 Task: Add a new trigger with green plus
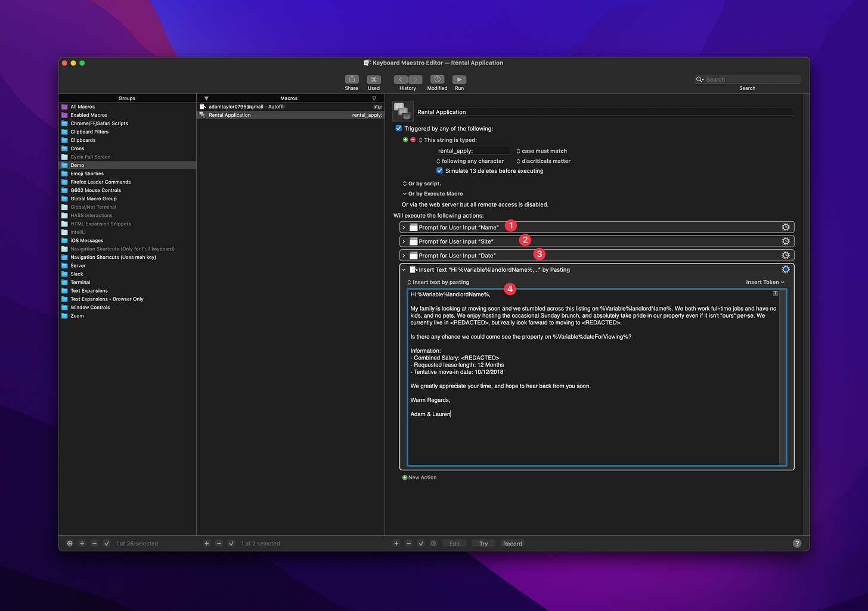click(x=405, y=139)
